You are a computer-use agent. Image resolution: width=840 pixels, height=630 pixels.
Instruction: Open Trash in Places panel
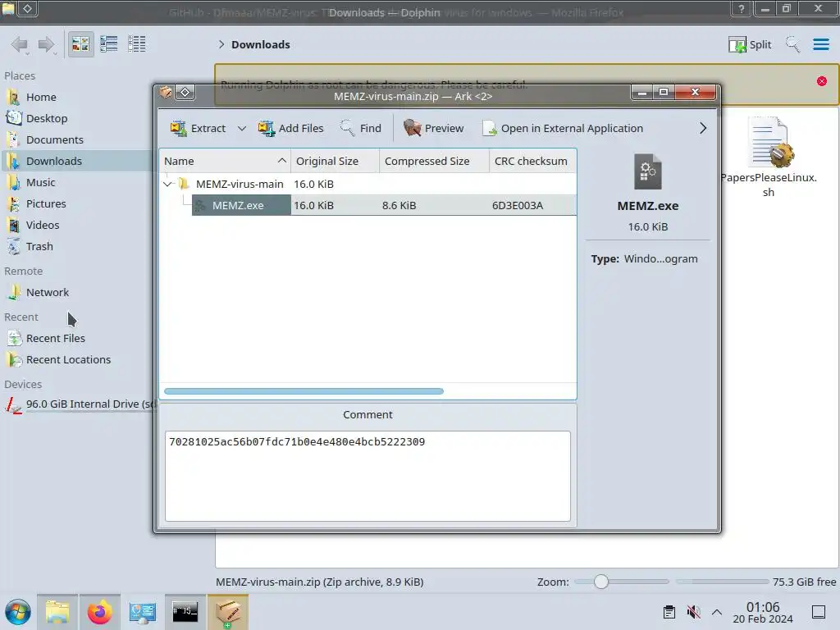click(75, 247)
